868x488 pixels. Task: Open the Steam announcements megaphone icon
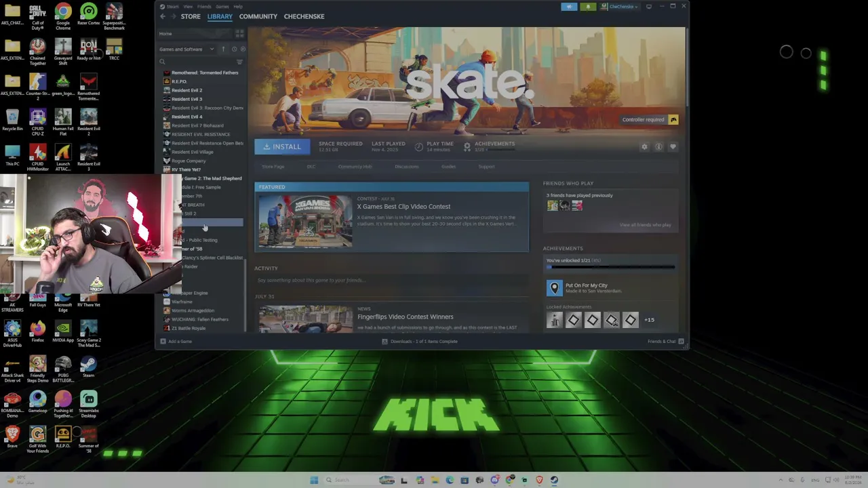pyautogui.click(x=570, y=7)
